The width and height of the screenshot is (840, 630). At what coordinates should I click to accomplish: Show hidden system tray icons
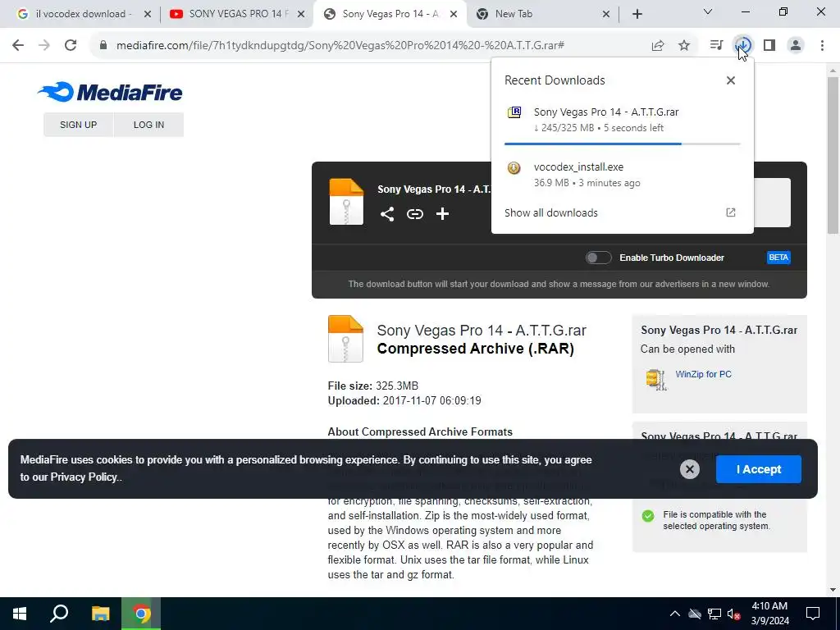click(675, 614)
